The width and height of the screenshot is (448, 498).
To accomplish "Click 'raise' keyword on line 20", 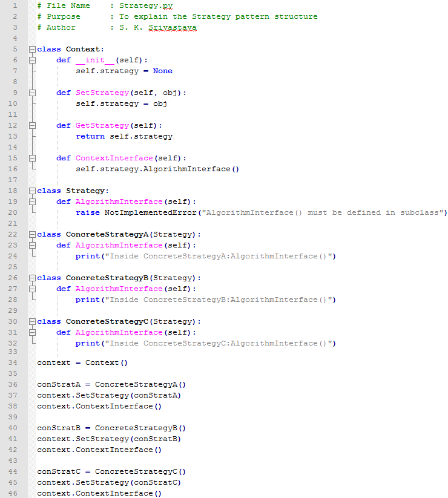I will click(88, 213).
